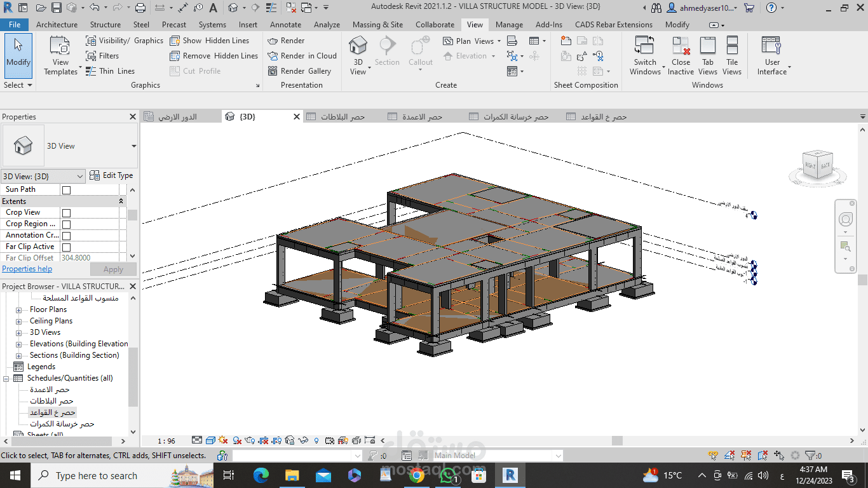Click the Thin Lines tool icon
This screenshot has height=488, width=868.
[x=91, y=71]
